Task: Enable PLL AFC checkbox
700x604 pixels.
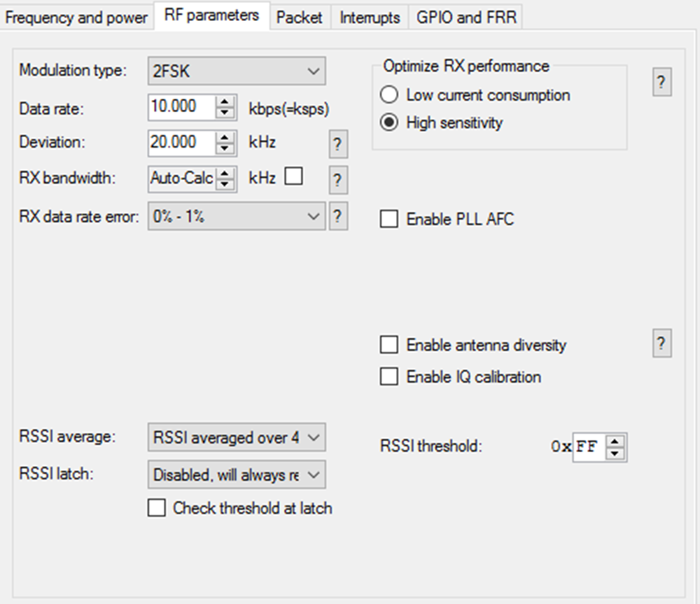Action: (388, 219)
